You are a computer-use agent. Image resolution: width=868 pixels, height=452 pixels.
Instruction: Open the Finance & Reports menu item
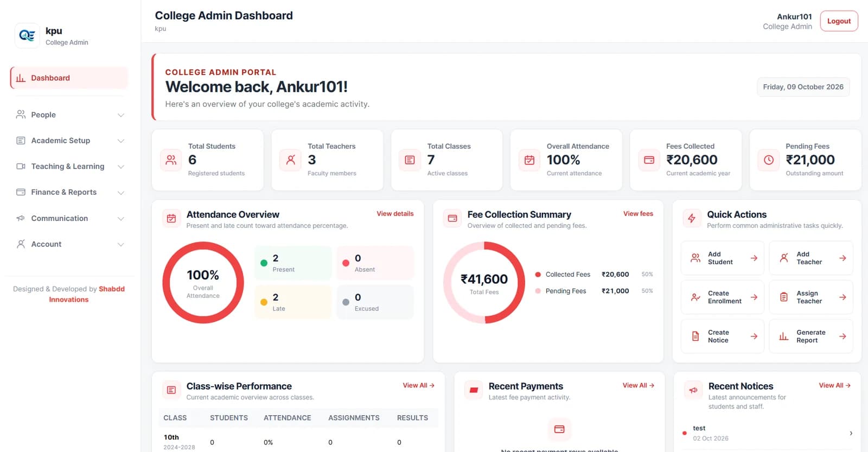point(69,192)
